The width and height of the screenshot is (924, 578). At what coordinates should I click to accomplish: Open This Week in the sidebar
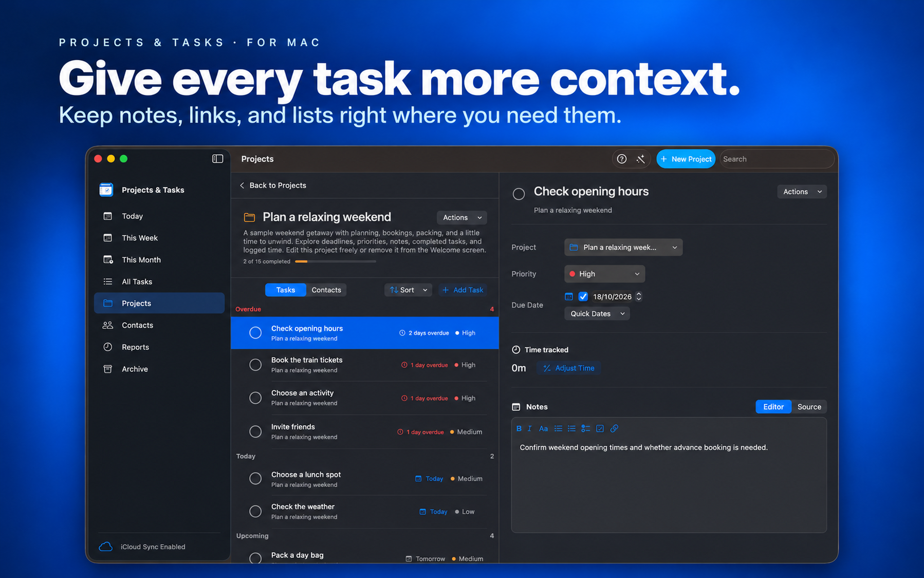[x=159, y=238]
